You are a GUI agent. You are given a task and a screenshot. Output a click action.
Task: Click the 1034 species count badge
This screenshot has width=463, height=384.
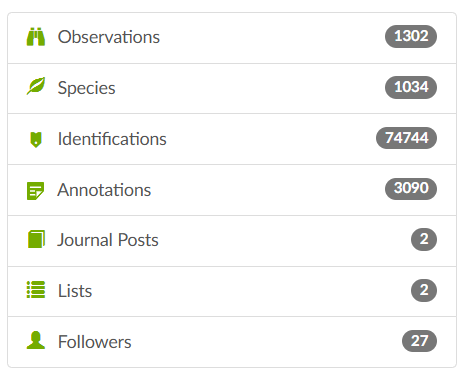pyautogui.click(x=411, y=87)
